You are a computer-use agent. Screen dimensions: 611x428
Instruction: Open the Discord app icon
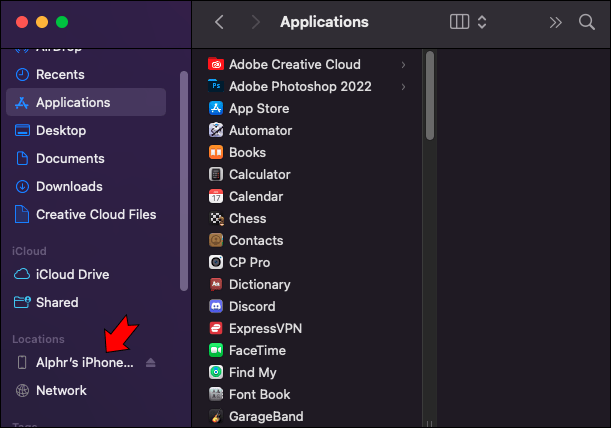[x=215, y=306]
